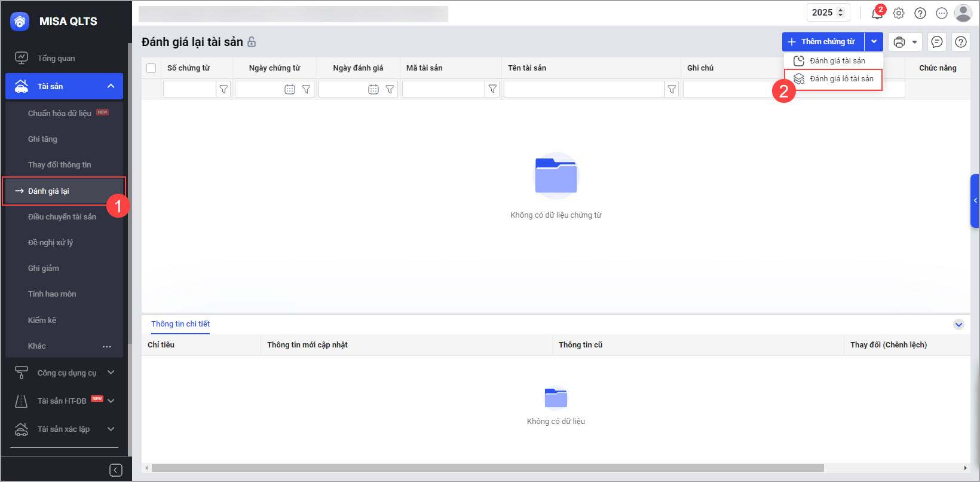The width and height of the screenshot is (980, 482).
Task: Open the feedback chat bubble icon
Action: 937,42
